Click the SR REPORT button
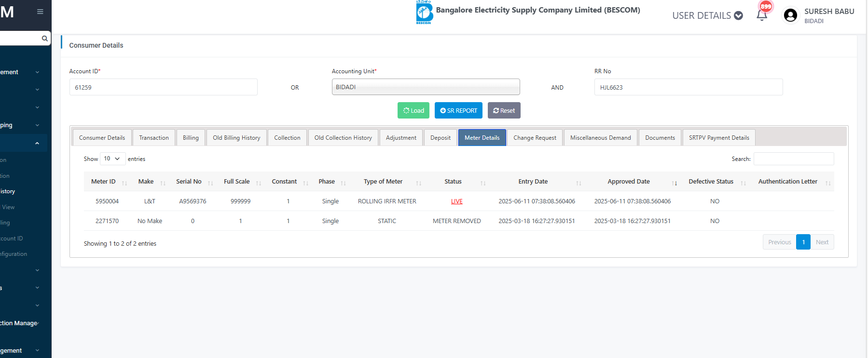Screen dimensions: 868x358 point(458,110)
